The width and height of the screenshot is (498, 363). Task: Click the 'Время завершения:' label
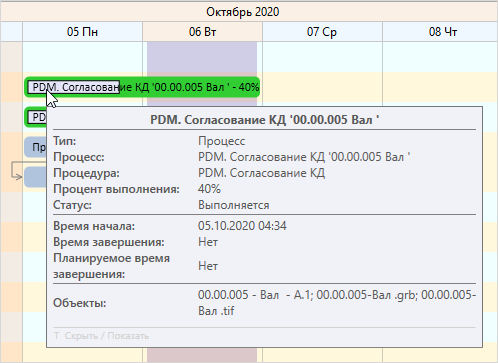click(x=109, y=242)
